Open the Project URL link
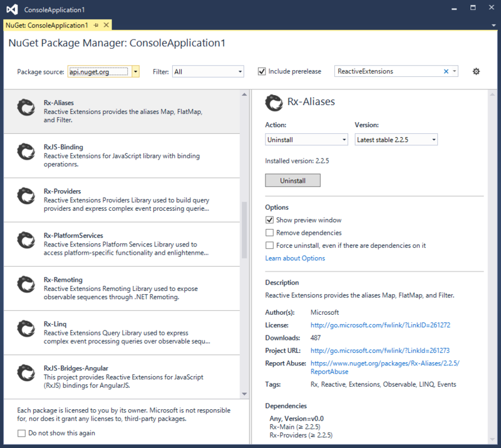The width and height of the screenshot is (501, 448). 380,350
